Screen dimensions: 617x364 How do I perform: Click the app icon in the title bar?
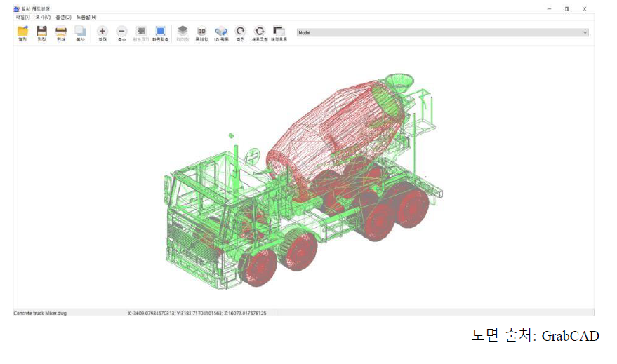(17, 8)
